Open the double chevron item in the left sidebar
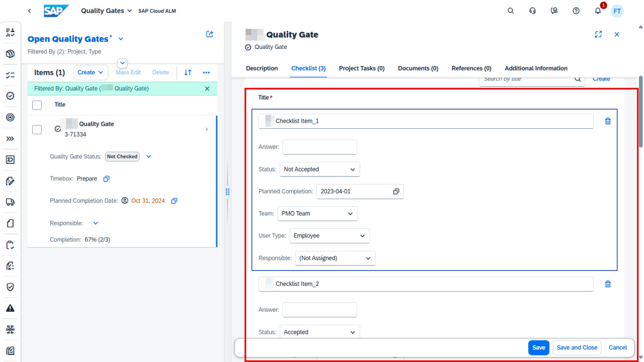This screenshot has width=644, height=362. click(10, 139)
